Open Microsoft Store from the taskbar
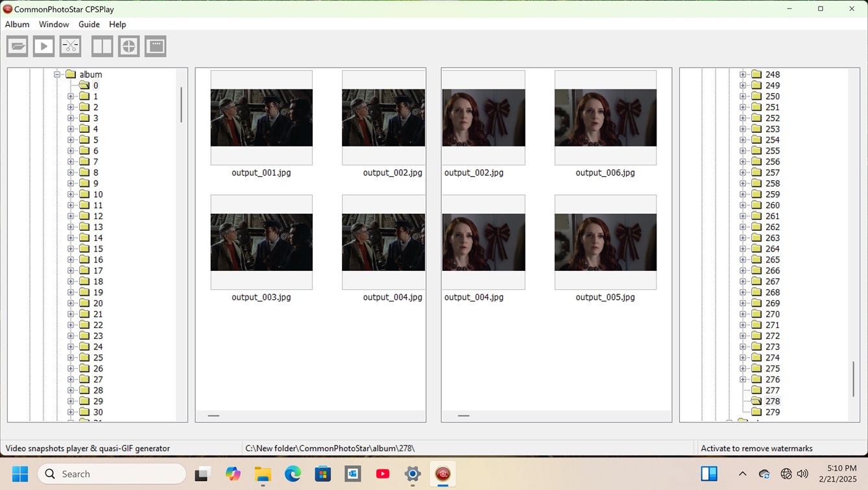The image size is (868, 490). click(x=323, y=474)
